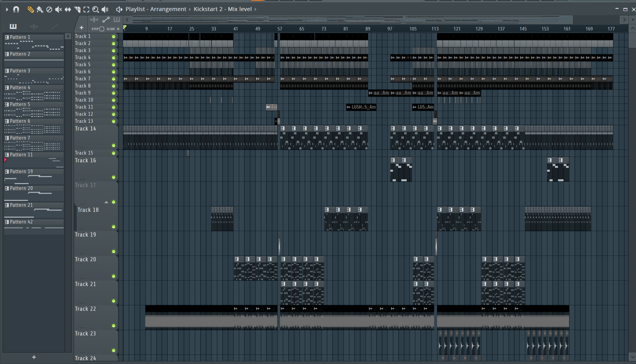Screen dimensions: 636x364
Task: Open Pattern 4 icon menu
Action: pyautogui.click(x=7, y=88)
